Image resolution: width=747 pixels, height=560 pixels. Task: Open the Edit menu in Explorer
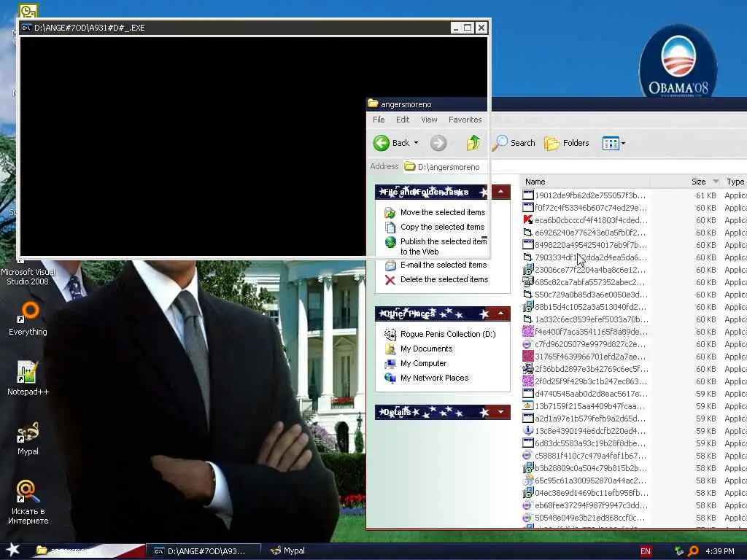(403, 120)
